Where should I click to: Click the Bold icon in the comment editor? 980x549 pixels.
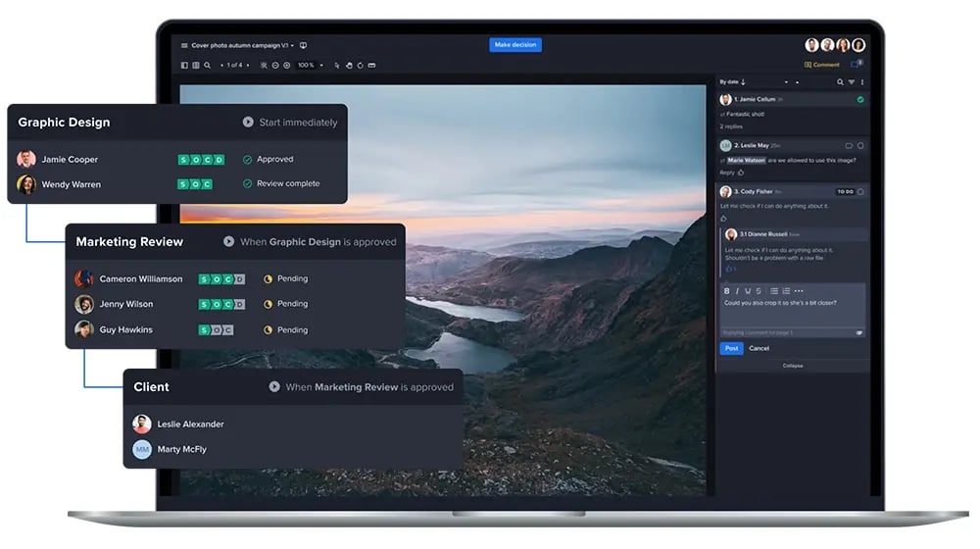click(726, 291)
